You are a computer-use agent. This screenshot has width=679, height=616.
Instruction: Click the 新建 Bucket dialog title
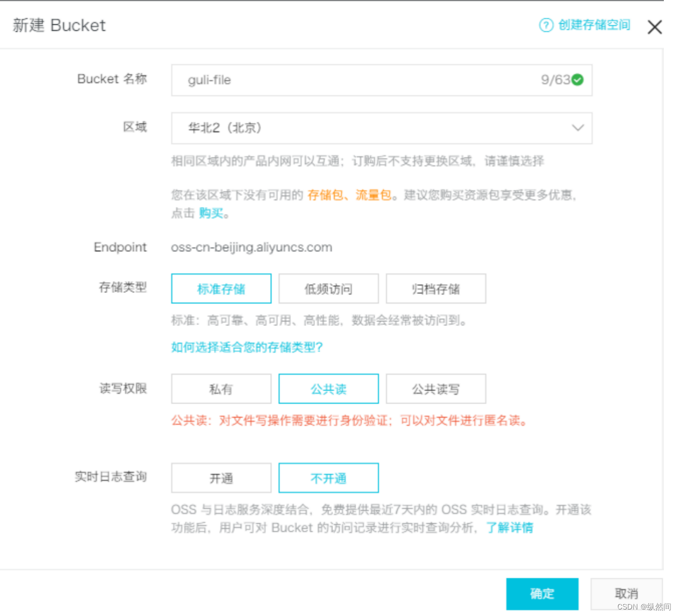click(x=59, y=25)
